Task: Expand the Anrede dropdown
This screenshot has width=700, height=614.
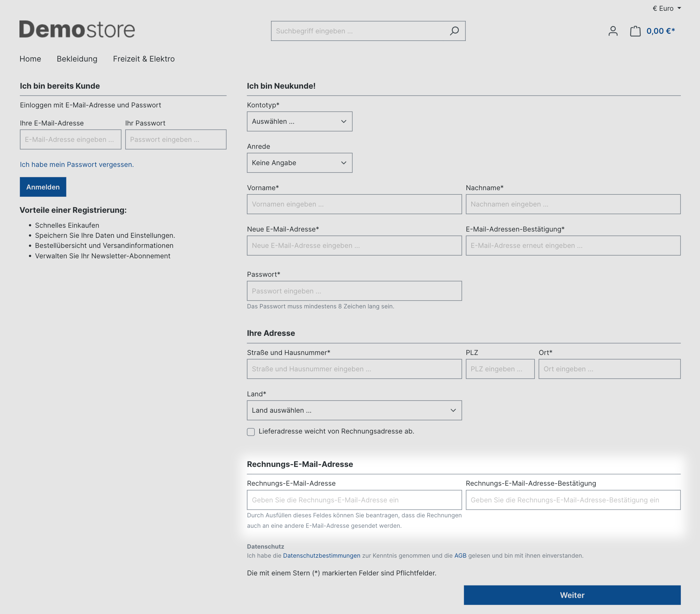Action: [300, 163]
